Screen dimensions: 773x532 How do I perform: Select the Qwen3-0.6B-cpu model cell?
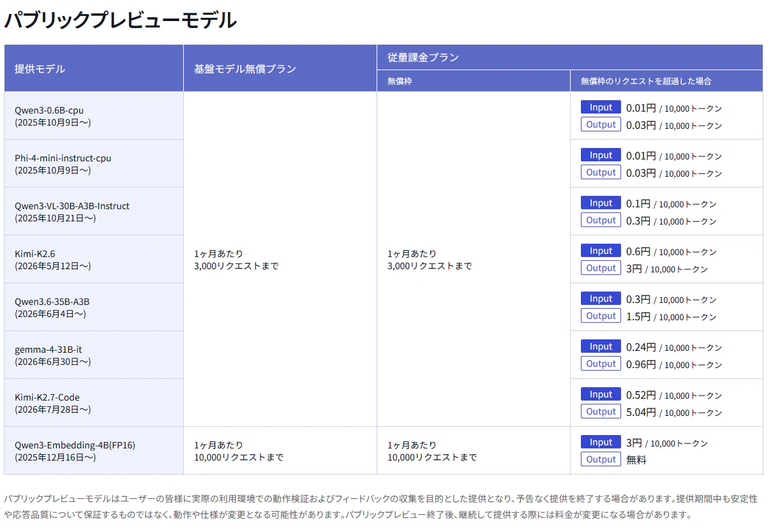[x=94, y=115]
